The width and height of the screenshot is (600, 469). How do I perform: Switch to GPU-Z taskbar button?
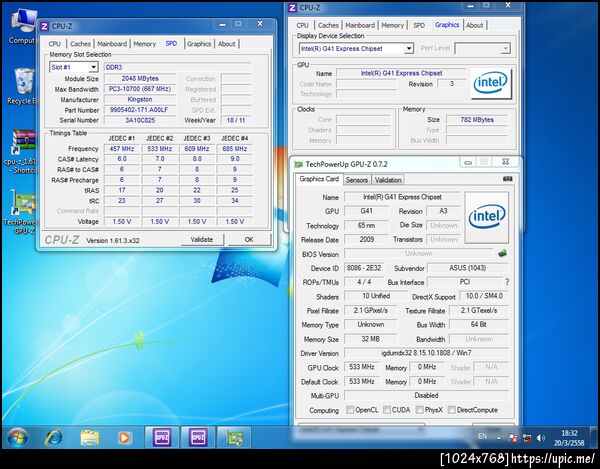point(234,437)
